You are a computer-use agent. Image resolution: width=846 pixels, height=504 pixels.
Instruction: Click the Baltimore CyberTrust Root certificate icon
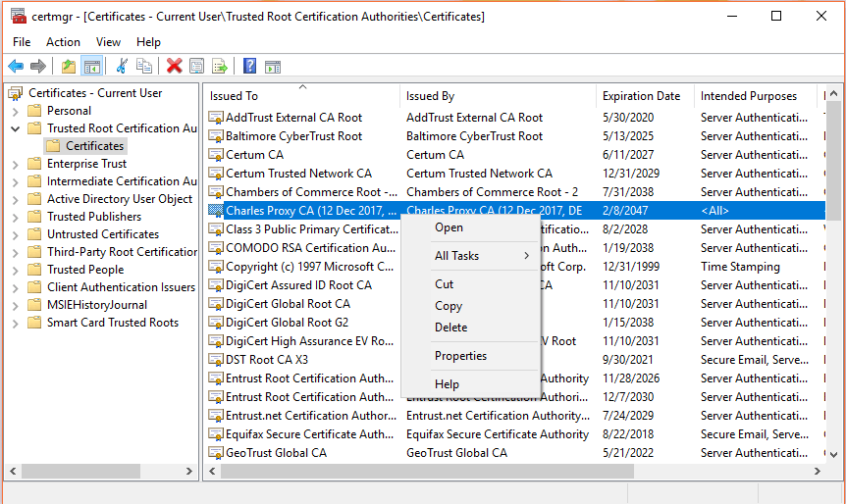[216, 136]
